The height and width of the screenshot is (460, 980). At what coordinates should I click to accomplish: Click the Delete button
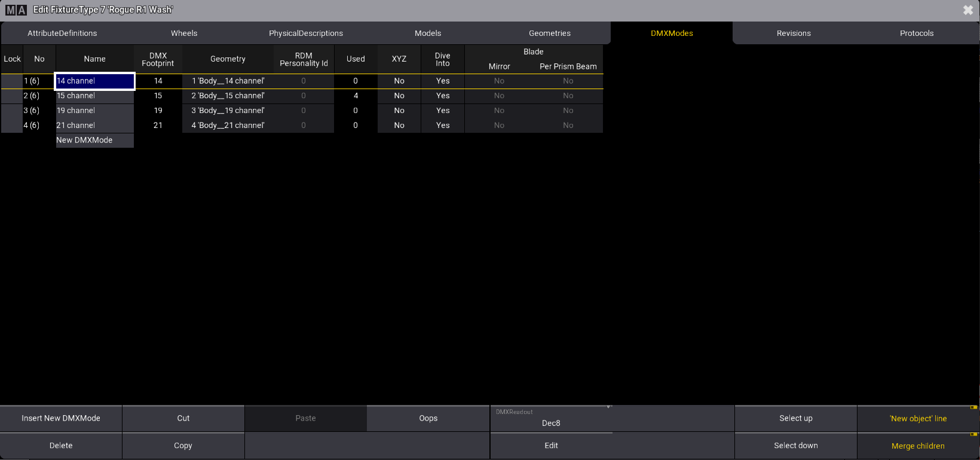point(61,446)
